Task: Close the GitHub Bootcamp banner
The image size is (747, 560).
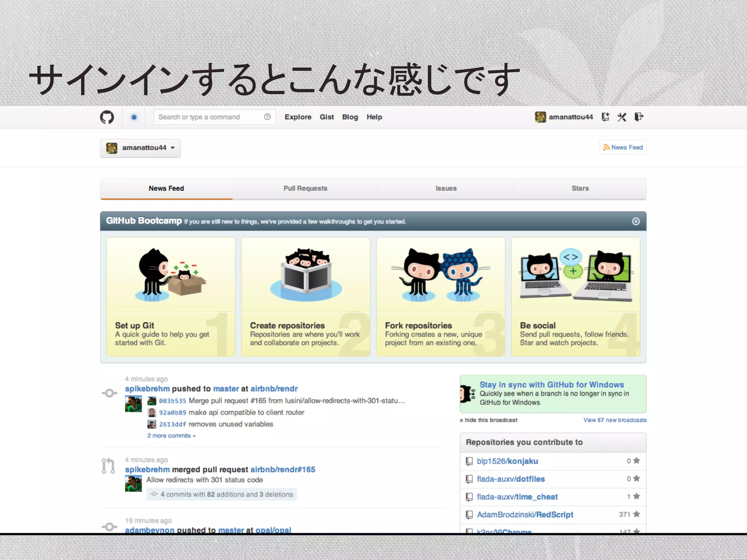Action: [x=636, y=221]
